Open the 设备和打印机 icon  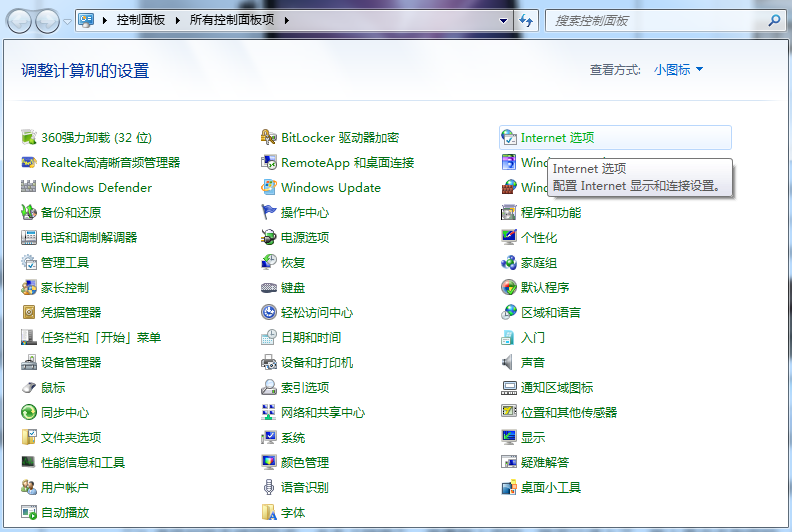(x=269, y=363)
